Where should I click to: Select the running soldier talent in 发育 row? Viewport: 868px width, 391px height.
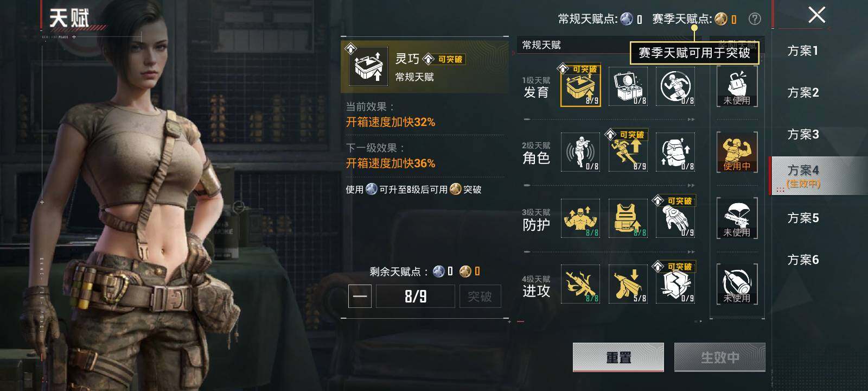point(675,86)
